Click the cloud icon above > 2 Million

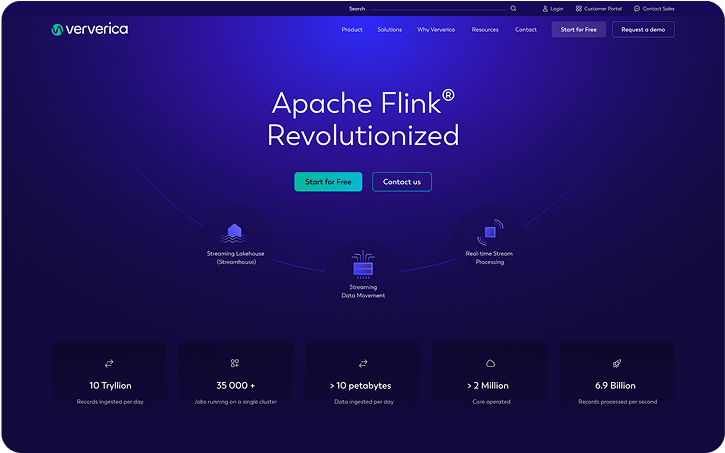491,364
